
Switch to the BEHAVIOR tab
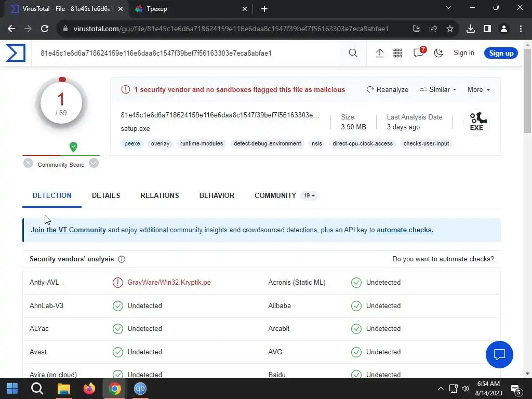217,196
